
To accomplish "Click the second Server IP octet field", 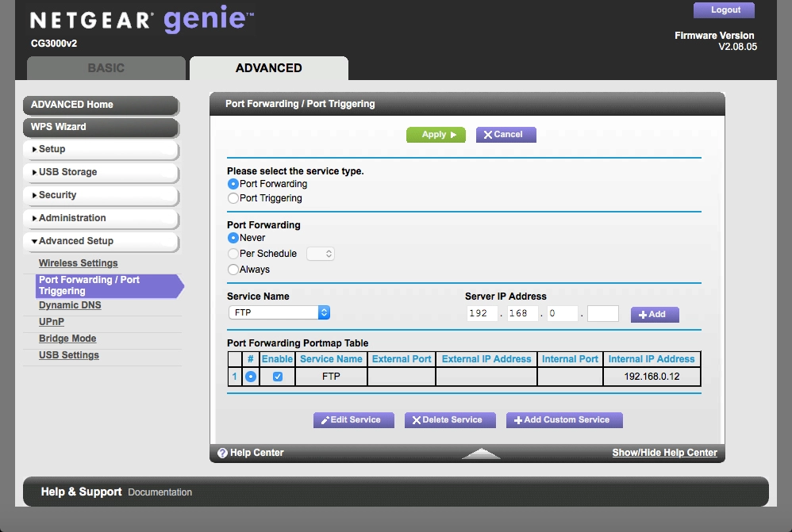I will [522, 313].
